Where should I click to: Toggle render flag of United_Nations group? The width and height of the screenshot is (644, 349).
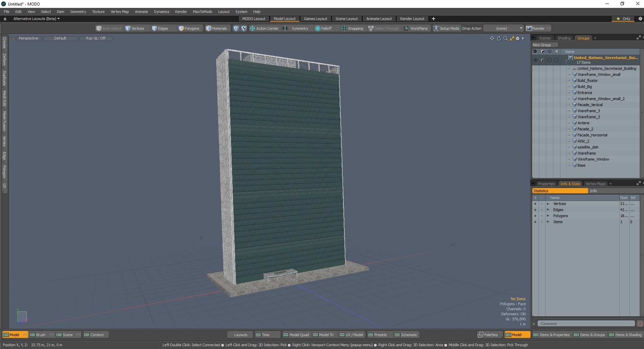[542, 60]
